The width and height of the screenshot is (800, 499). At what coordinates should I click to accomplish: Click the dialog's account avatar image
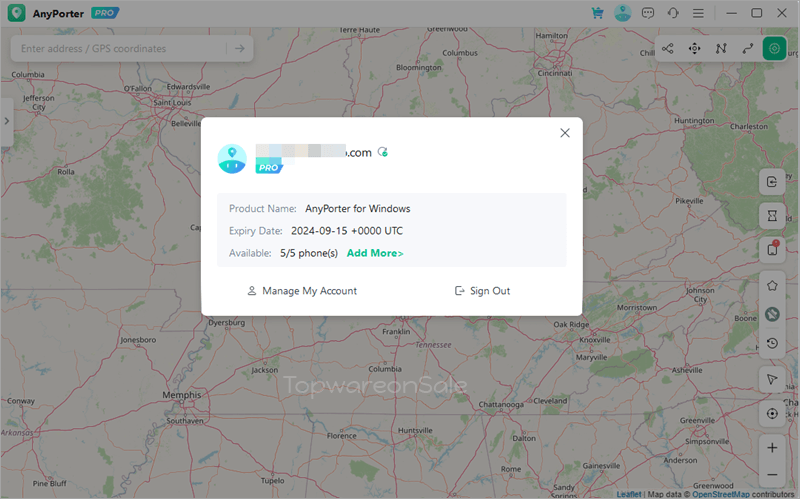pos(232,159)
